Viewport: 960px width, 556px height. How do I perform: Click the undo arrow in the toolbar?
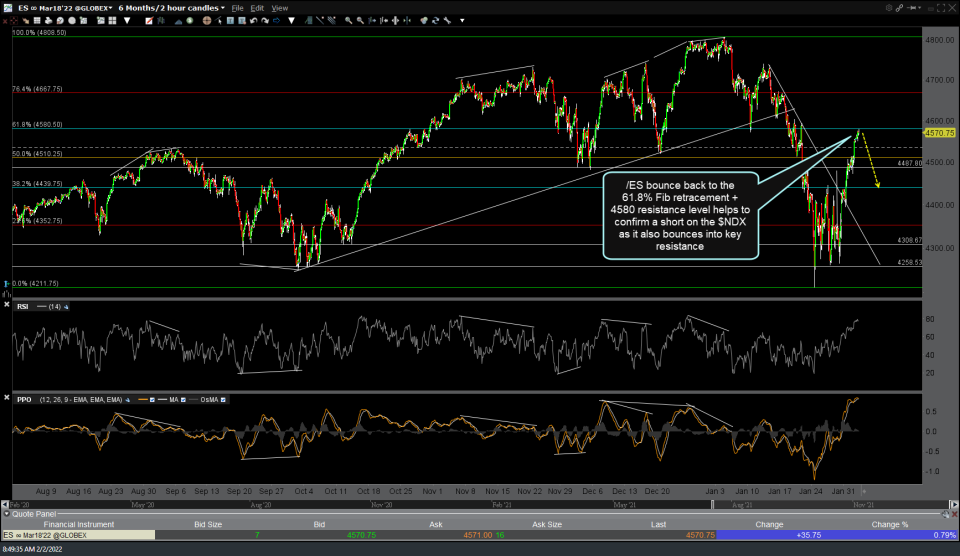[253, 20]
